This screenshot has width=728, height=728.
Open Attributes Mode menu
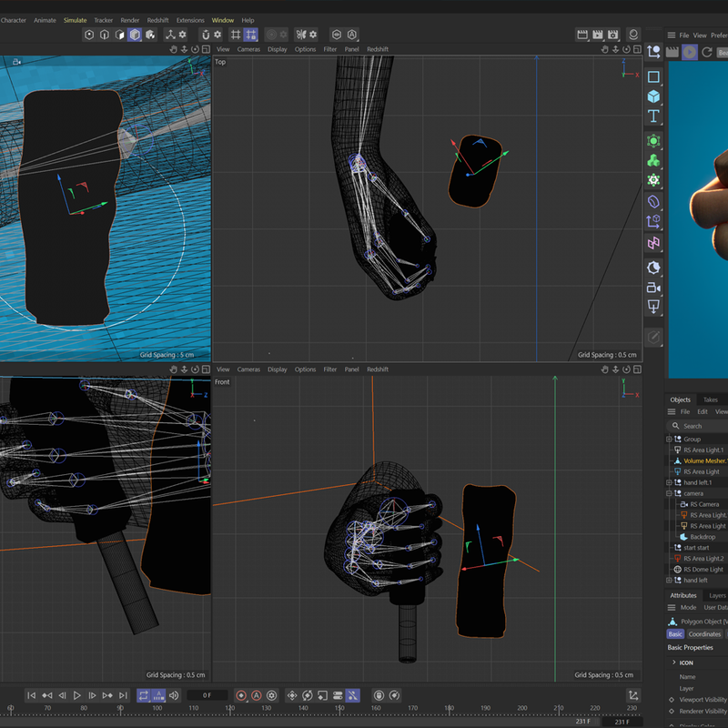(688, 608)
